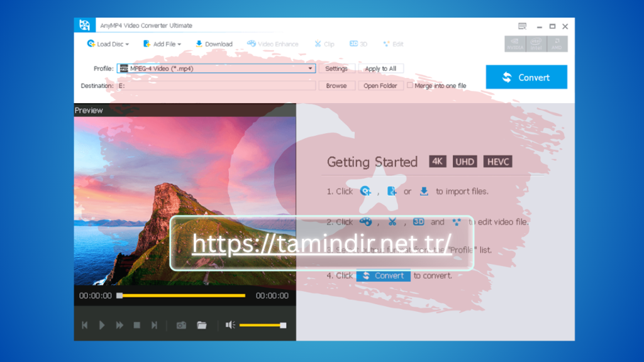Screen dimensions: 644x362
Task: Click the enhance palette icon in step 2
Action: 365,222
